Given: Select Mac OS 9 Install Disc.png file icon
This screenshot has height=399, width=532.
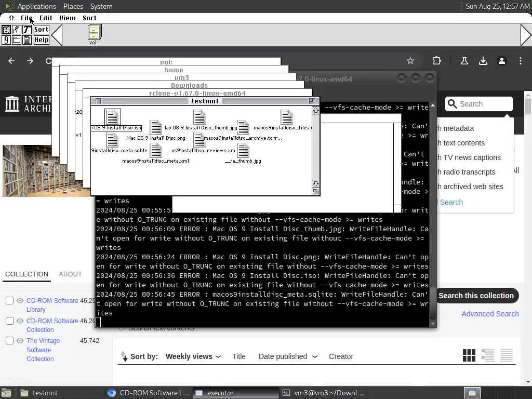Looking at the screenshot, I should click(x=156, y=128).
